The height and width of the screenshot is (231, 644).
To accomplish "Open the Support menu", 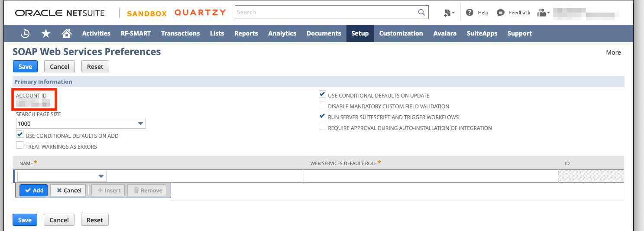I will pos(520,33).
